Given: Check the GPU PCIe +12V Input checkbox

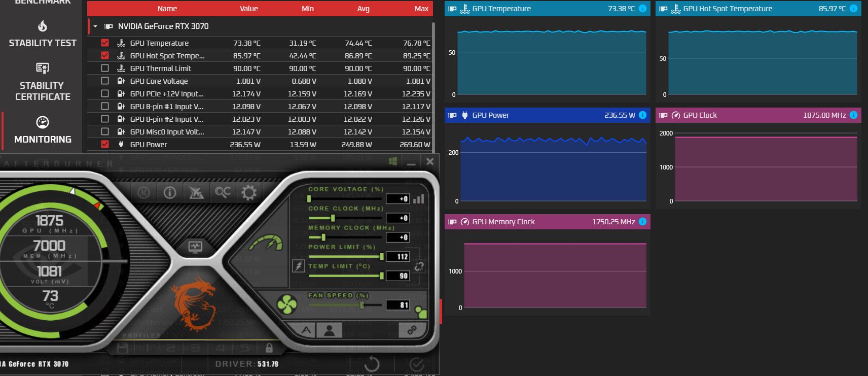Looking at the screenshot, I should click(105, 93).
